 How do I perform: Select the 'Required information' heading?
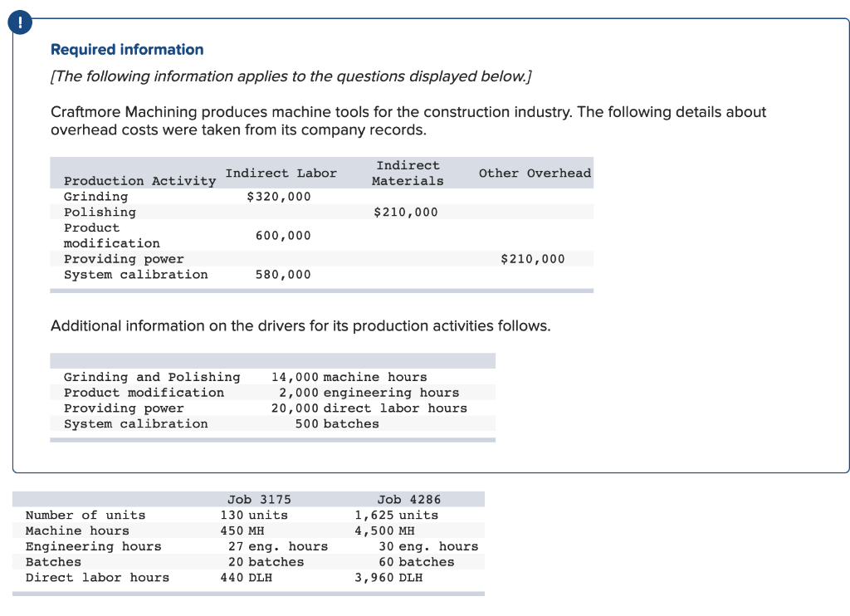point(127,49)
